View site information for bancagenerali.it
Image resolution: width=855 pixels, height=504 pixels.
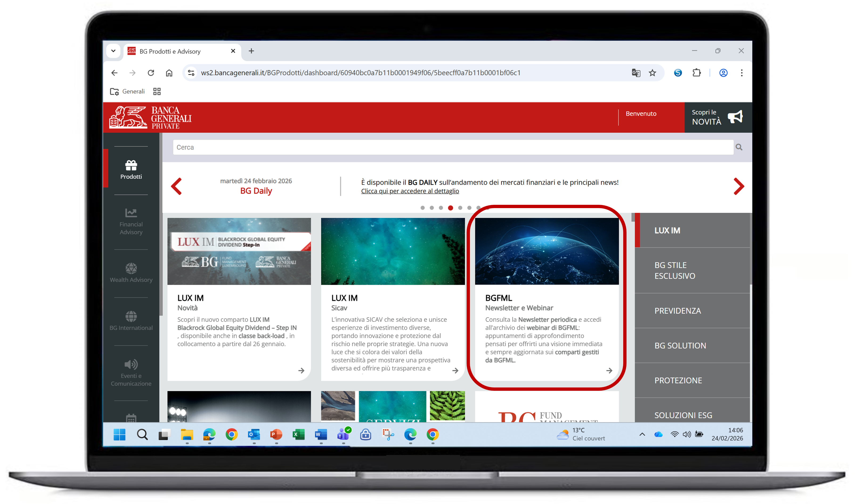(x=191, y=73)
